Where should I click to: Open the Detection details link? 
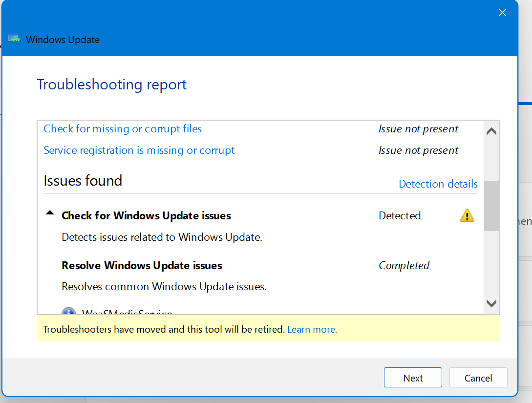(x=438, y=184)
